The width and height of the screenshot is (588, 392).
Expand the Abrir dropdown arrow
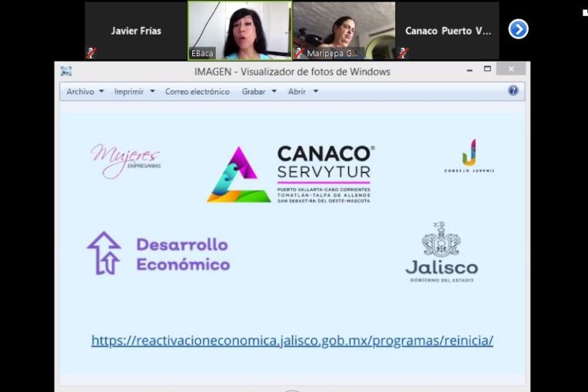click(316, 91)
